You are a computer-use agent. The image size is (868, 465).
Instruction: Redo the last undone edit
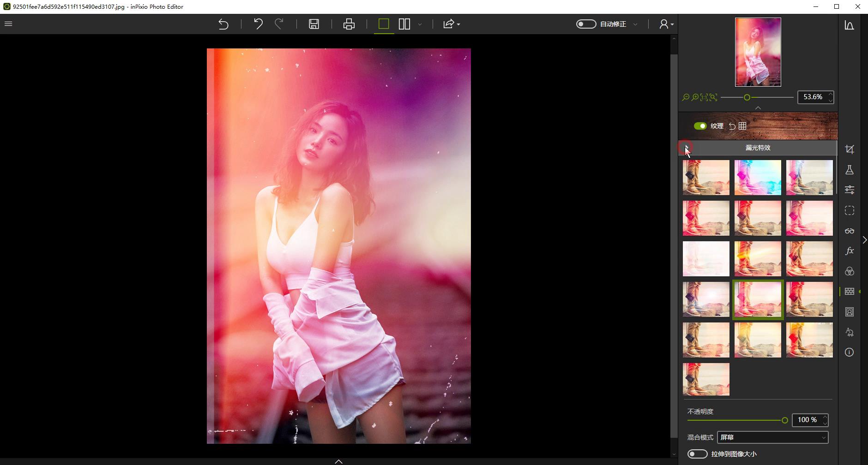click(x=279, y=24)
